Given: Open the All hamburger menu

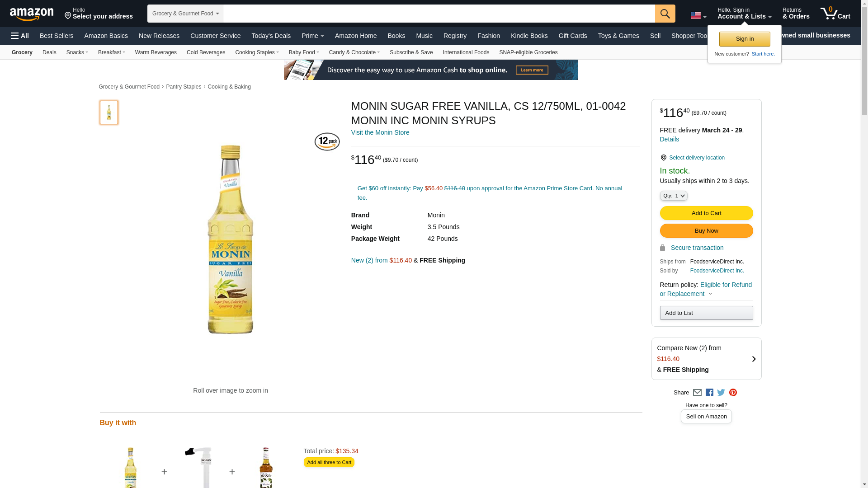Looking at the screenshot, I should click(20, 36).
